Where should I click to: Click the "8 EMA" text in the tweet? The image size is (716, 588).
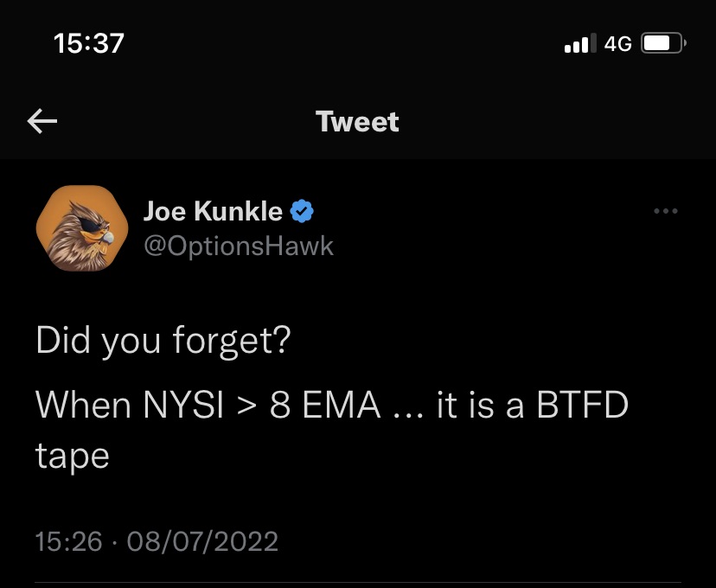click(x=325, y=406)
